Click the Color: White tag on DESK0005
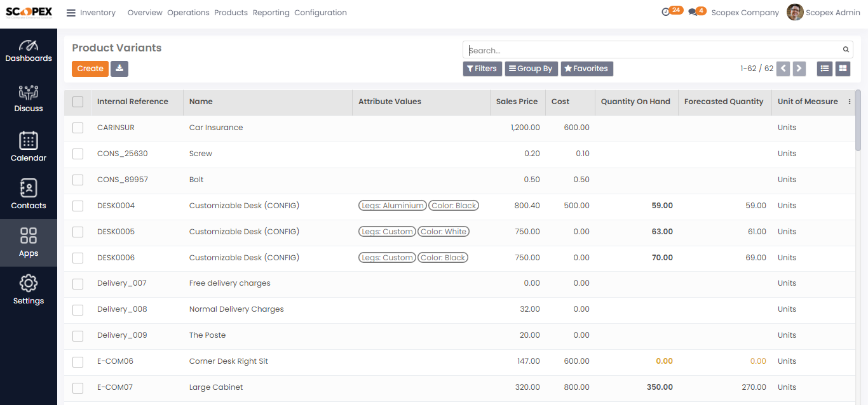The width and height of the screenshot is (868, 405). click(444, 232)
